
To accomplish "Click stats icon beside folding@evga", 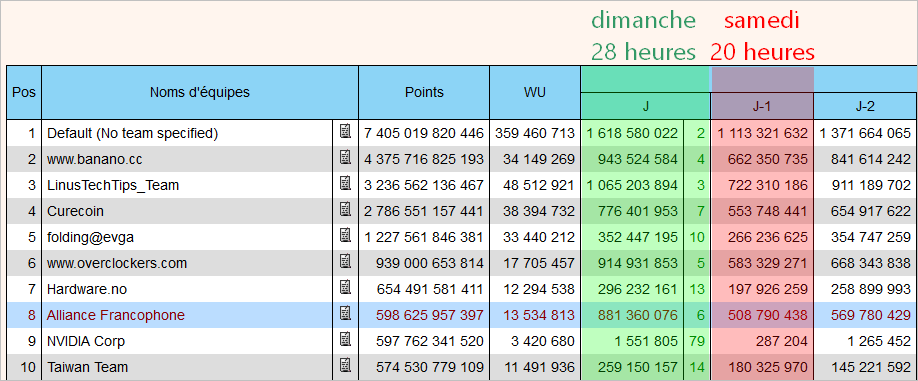I will pos(345,236).
